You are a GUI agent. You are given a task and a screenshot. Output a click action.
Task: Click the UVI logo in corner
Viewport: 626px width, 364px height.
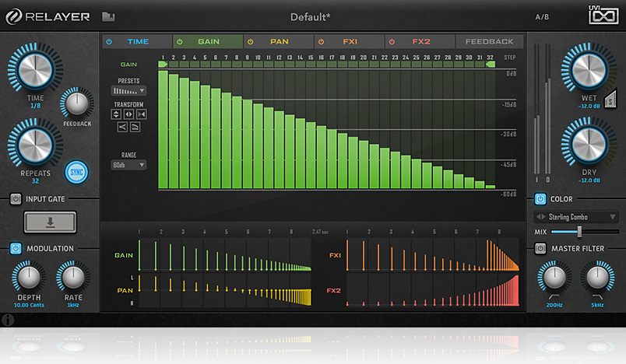[603, 15]
